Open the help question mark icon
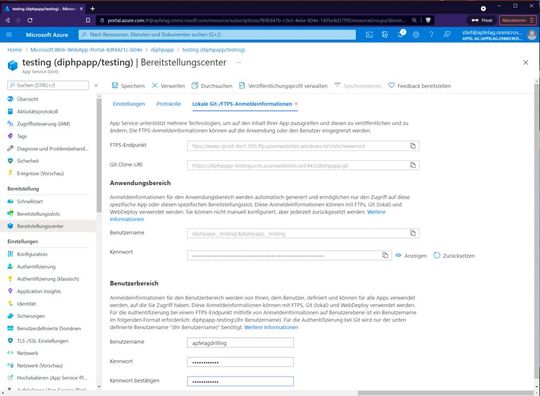Screen dimensions: 540x396 point(431,35)
